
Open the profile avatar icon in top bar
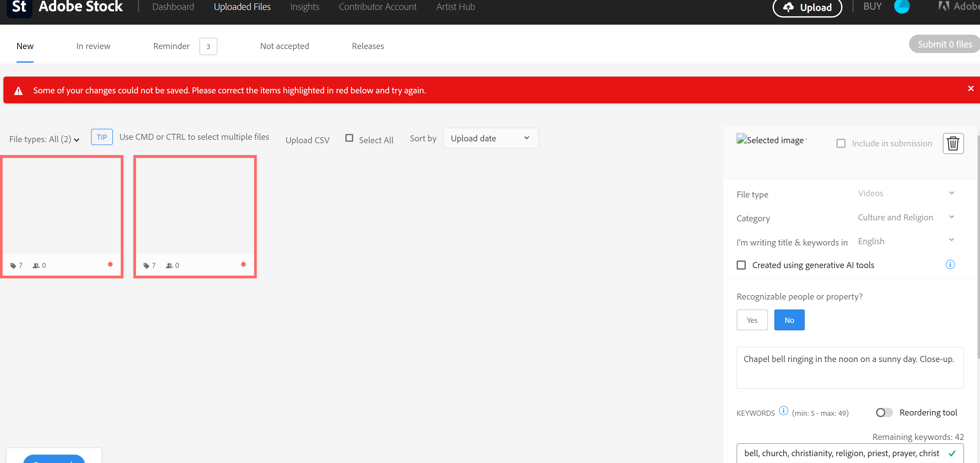[x=902, y=7]
